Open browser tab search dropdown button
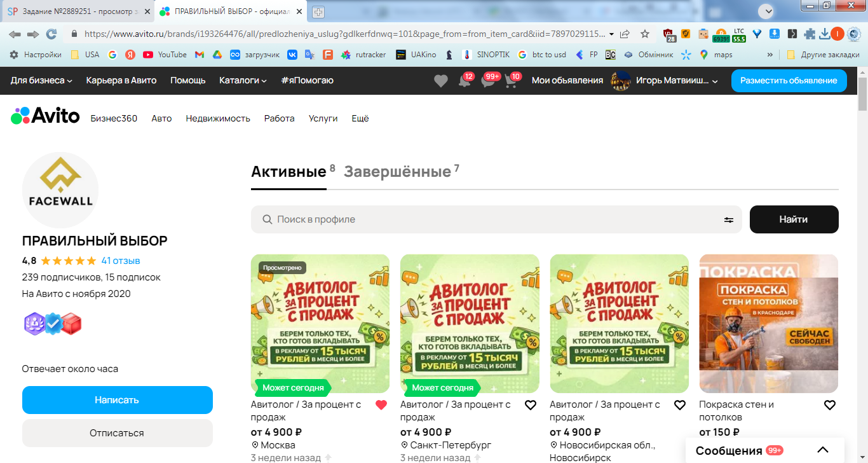Screen dimensions: 868x463 (767, 11)
